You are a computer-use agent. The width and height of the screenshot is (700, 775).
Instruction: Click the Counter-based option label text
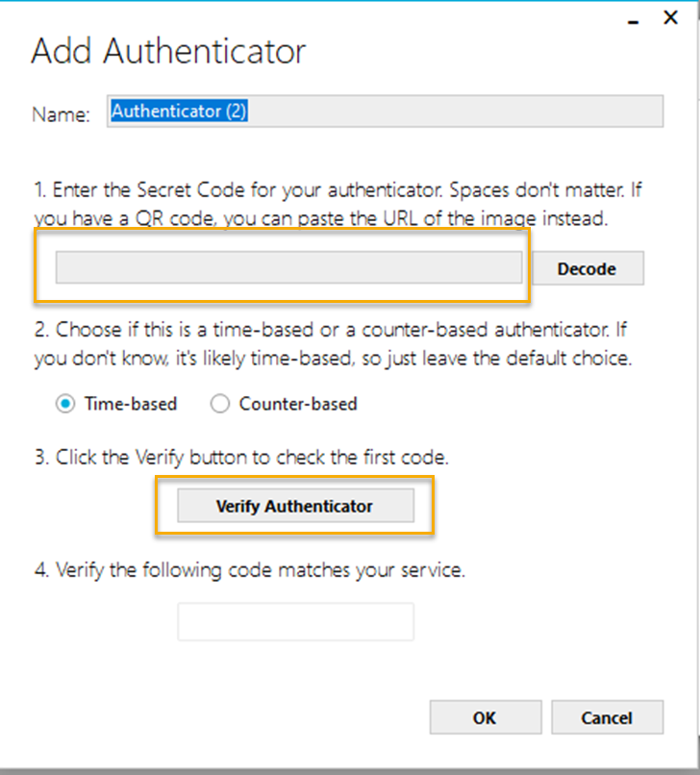pos(298,405)
